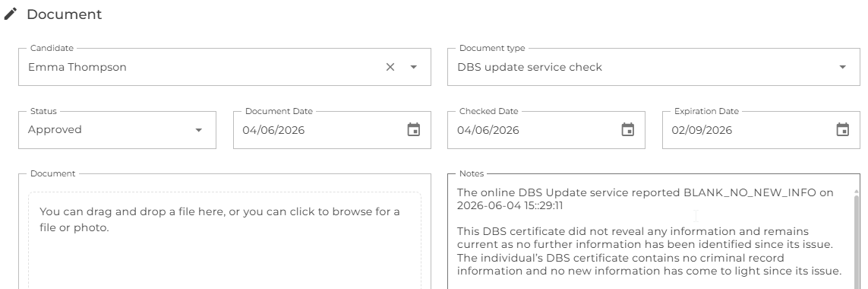
Task: Click the timestamp 2026-06-04 15::29:11 in Notes
Action: tap(510, 206)
